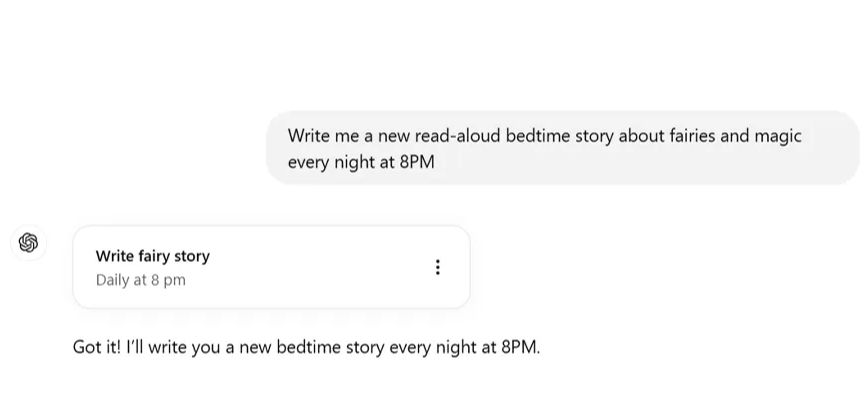Click the Daily at 8 pm schedule

point(141,280)
